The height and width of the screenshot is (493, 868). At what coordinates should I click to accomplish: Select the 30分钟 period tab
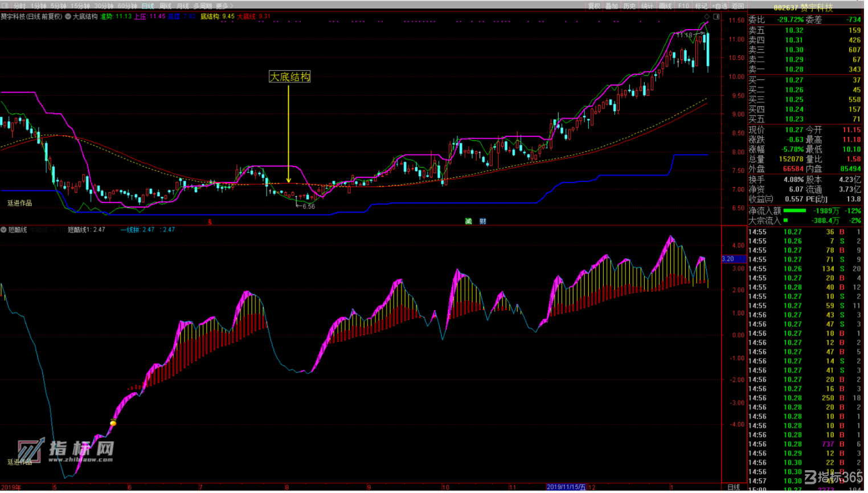tap(104, 6)
